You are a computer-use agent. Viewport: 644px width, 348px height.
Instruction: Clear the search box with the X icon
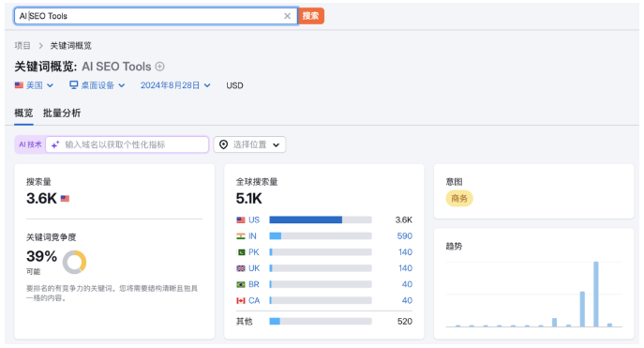click(x=287, y=16)
